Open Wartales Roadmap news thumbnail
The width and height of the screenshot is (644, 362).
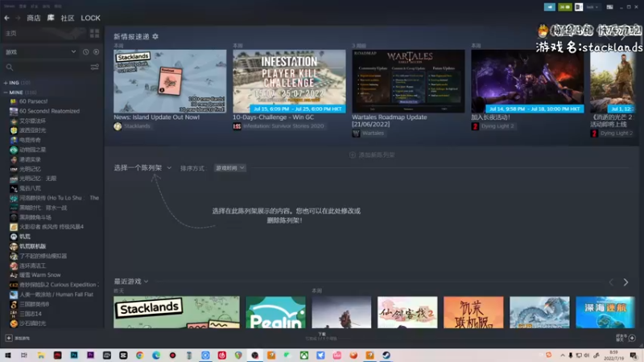tap(408, 81)
